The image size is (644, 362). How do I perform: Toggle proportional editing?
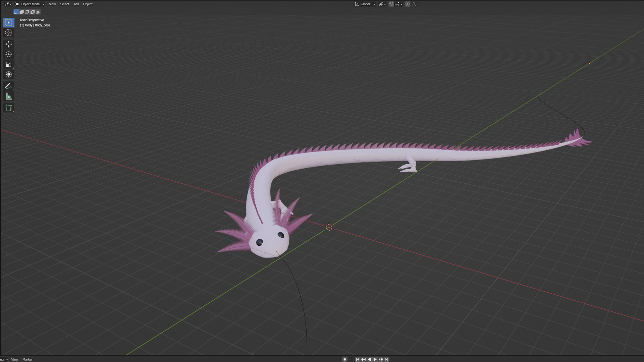pyautogui.click(x=408, y=4)
